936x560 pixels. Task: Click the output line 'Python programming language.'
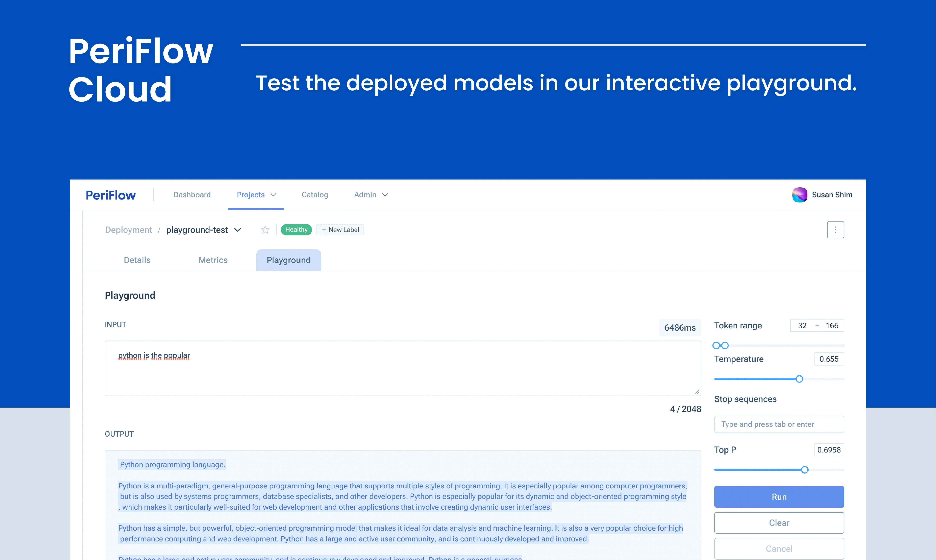172,465
